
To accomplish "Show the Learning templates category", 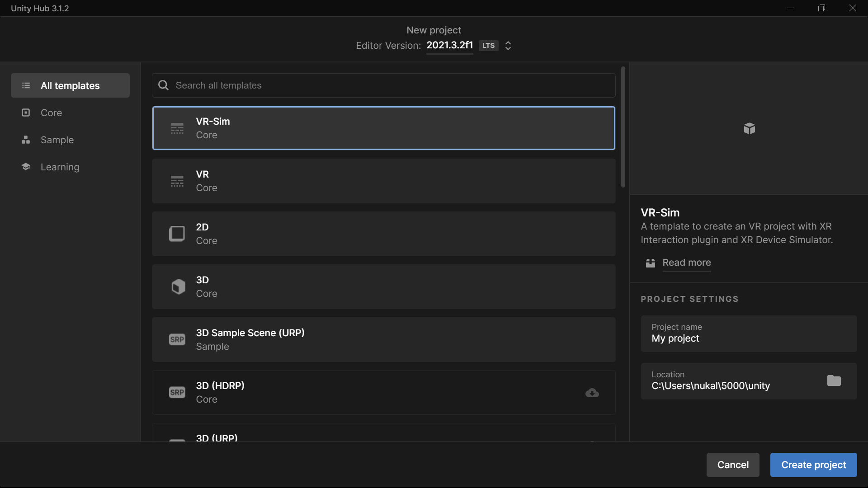I will 60,167.
